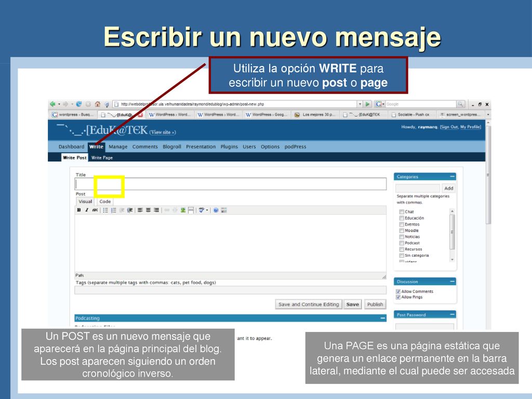This screenshot has width=532, height=399.
Task: Align text right in the editor
Action: click(x=156, y=210)
